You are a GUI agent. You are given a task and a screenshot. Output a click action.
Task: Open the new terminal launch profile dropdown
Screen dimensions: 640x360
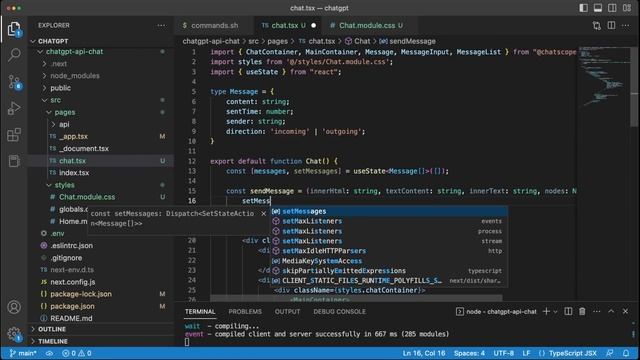[555, 312]
